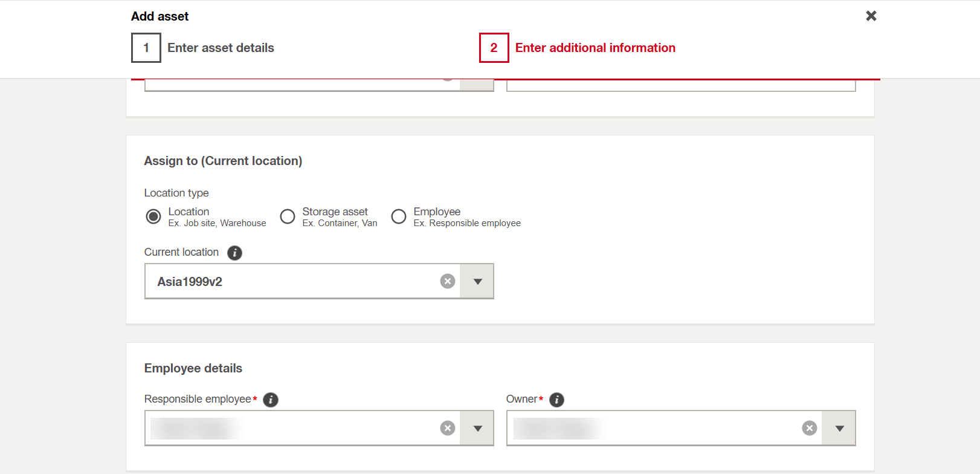Clear the Responsible employee selection

click(x=447, y=428)
